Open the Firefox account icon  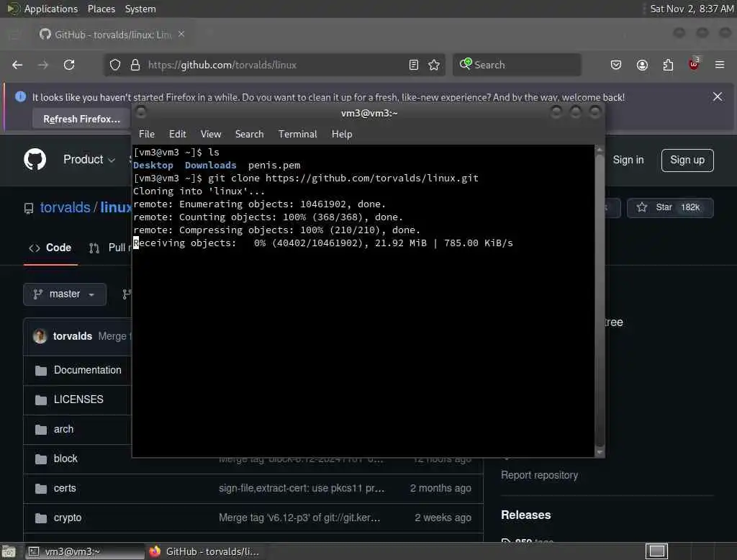(642, 65)
